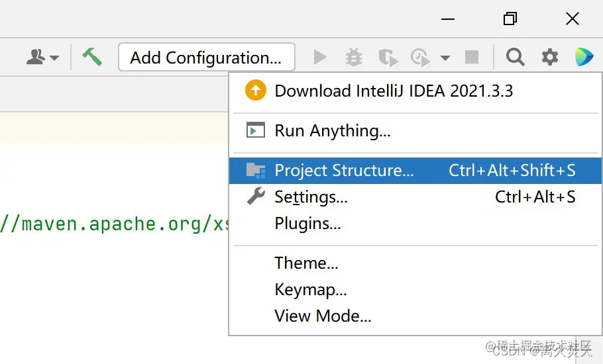Viewport: 603px width, 364px height.
Task: Select Keymap... menu entry
Action: [415, 290]
